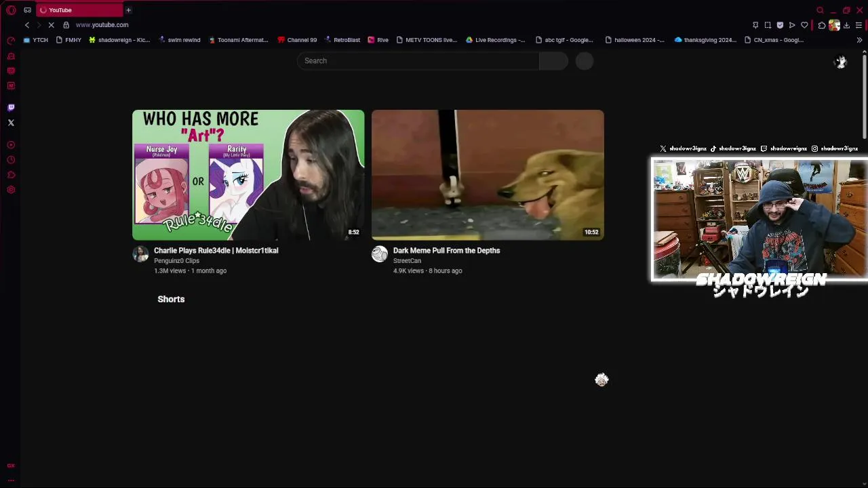This screenshot has width=868, height=488.
Task: Open the Opera GX main menu logo
Action: click(x=11, y=10)
